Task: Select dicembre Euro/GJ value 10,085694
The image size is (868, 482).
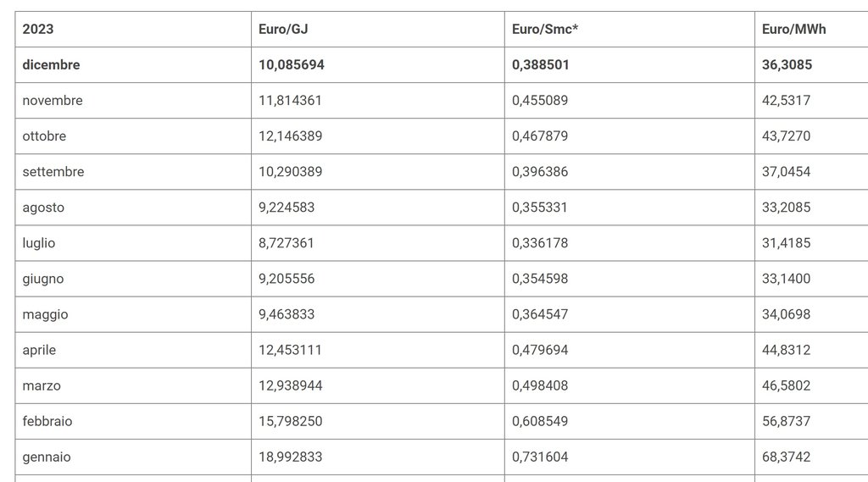Action: pos(292,65)
